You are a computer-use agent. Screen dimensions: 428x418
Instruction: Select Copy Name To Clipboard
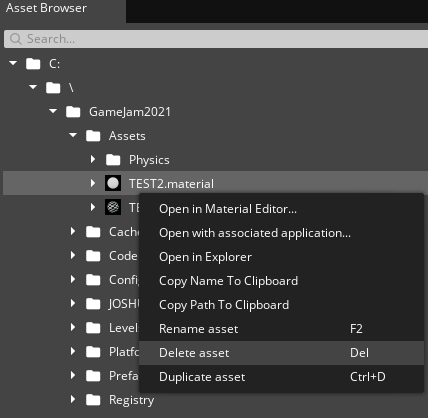pyautogui.click(x=281, y=281)
